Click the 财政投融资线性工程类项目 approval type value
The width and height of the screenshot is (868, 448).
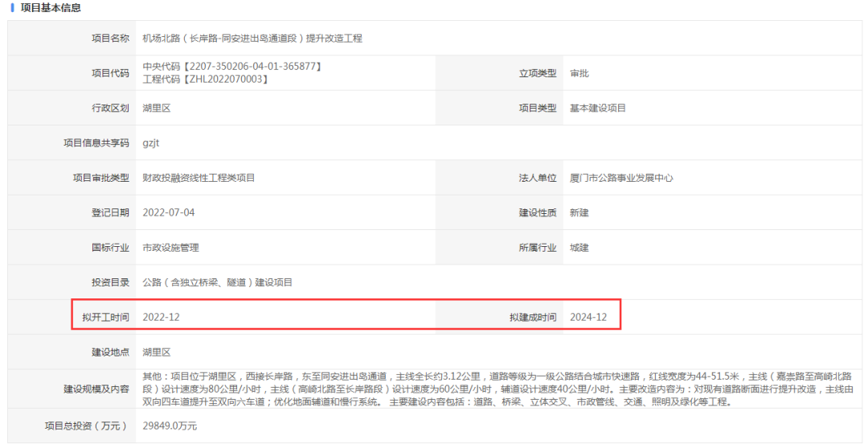point(199,178)
